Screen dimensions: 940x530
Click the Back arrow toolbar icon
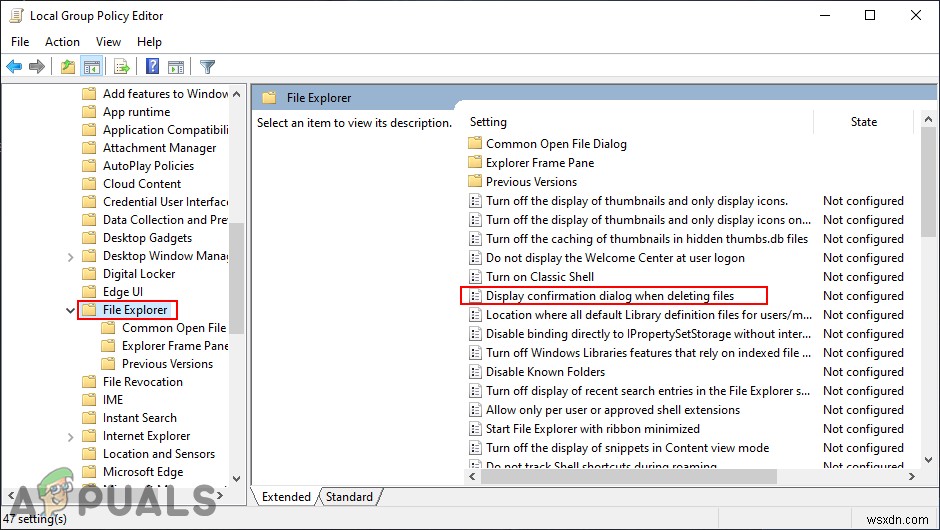click(14, 67)
